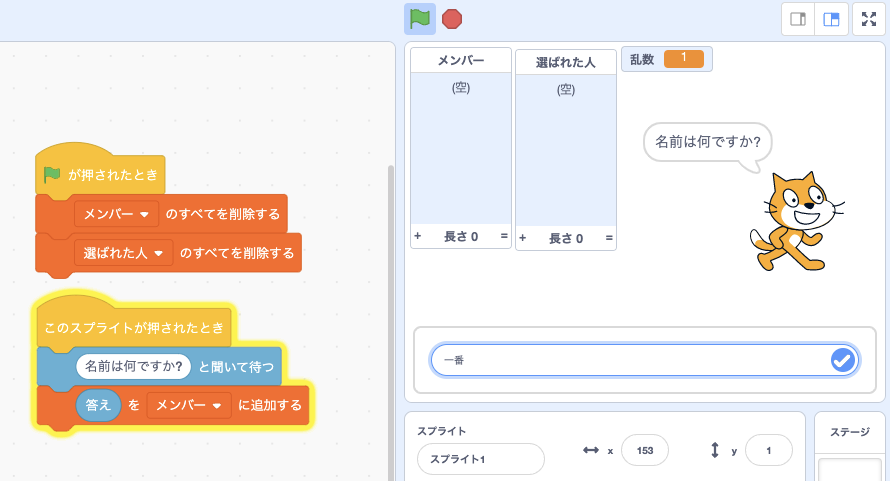This screenshot has width=890, height=481.
Task: Submit the answer with the checkmark button
Action: [843, 360]
